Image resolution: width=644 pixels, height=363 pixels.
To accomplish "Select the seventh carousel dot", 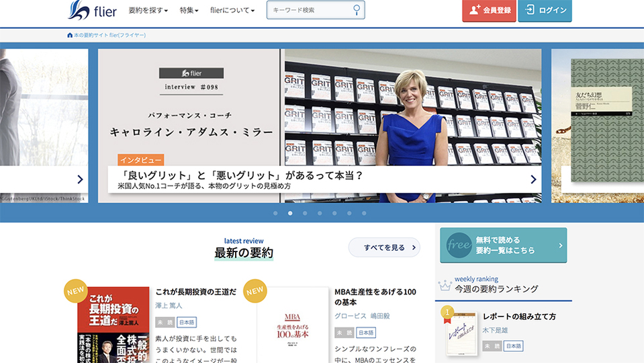I will click(364, 213).
